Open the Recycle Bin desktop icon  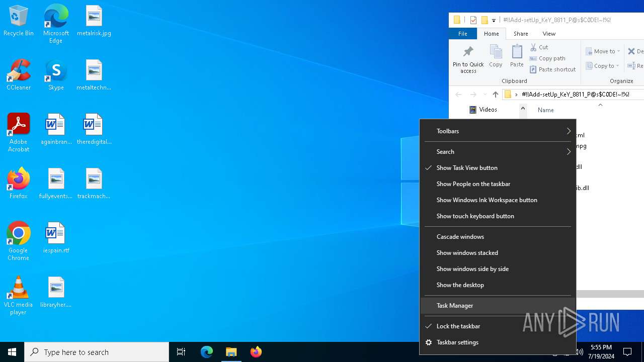[19, 21]
